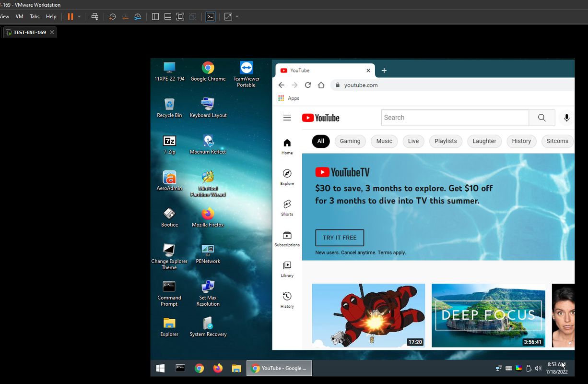588x384 pixels.
Task: Select the Laughter filter chip
Action: (484, 141)
